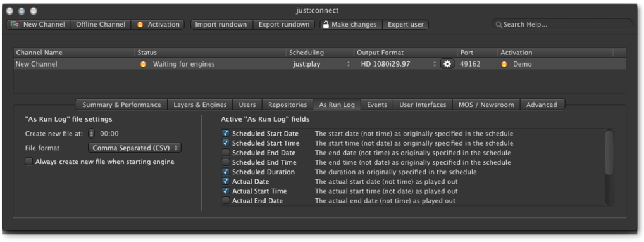
Task: Switch to User Interfaces tab
Action: coord(423,105)
